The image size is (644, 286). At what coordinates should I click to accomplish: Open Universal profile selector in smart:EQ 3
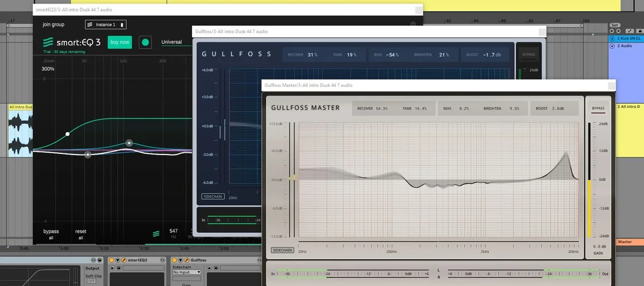coord(176,42)
